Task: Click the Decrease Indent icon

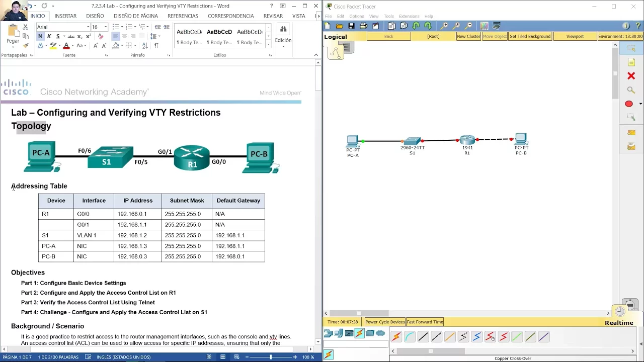Action: coord(157,27)
